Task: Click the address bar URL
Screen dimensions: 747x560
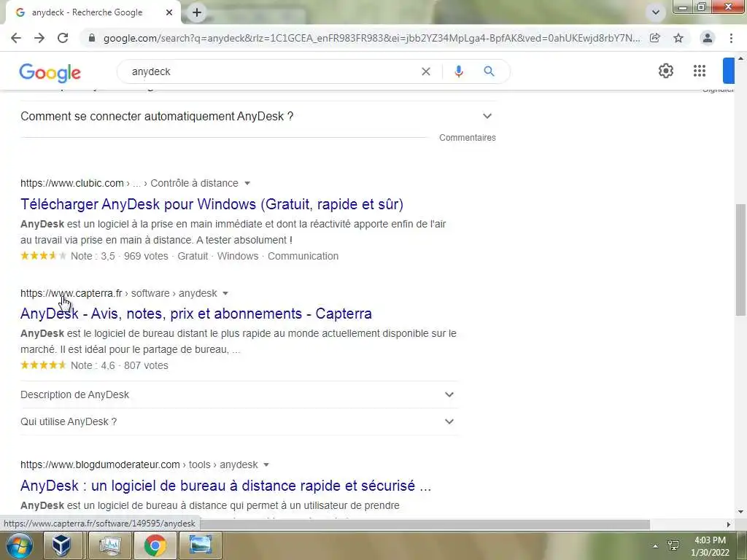Action: [x=371, y=38]
